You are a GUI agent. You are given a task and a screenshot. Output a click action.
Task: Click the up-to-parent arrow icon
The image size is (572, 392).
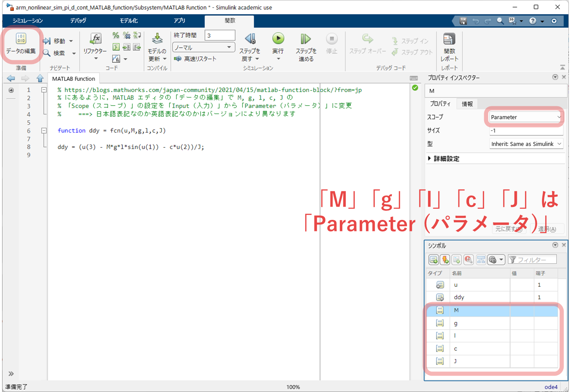point(40,78)
